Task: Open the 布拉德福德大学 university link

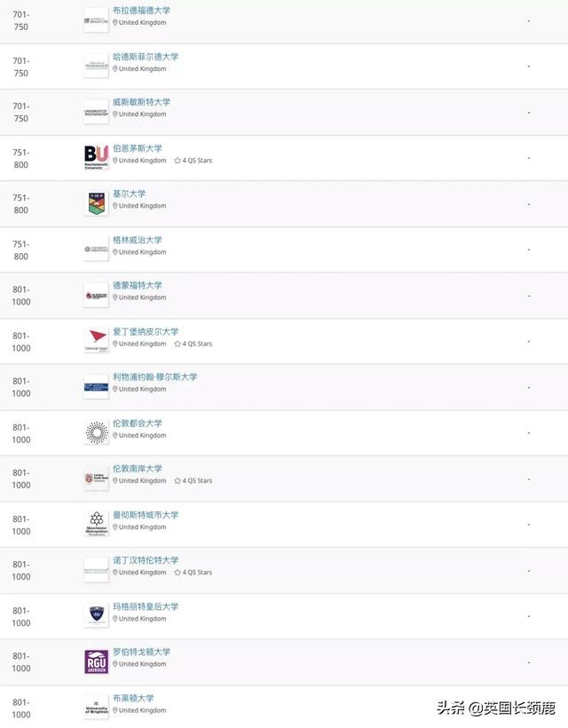Action: (141, 11)
